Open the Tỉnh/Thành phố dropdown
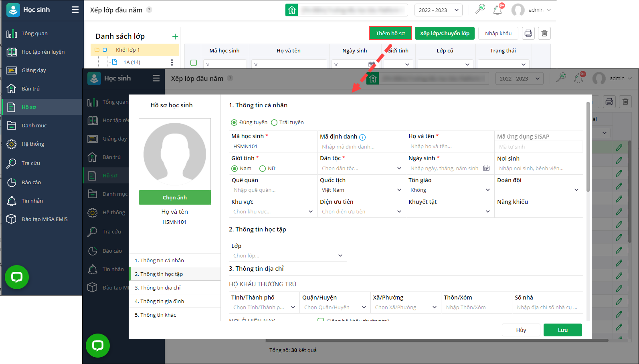 (264, 307)
